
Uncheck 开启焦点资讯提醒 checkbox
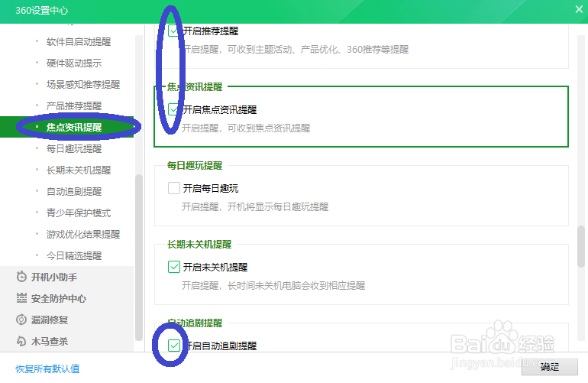click(x=173, y=109)
